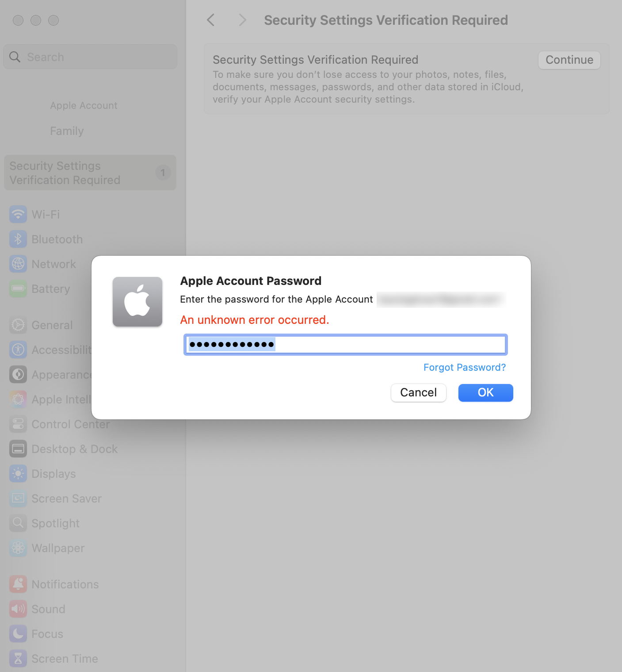Click the Focus moon icon

(18, 634)
